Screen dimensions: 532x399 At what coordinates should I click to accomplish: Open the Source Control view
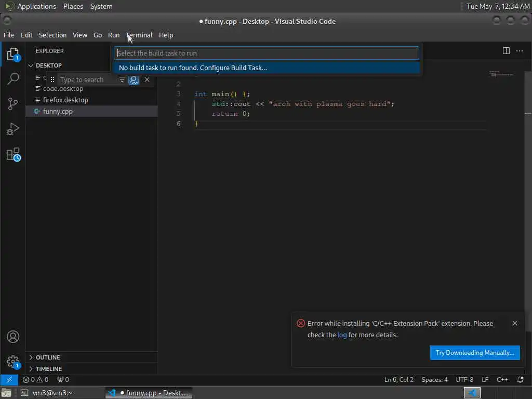13,104
